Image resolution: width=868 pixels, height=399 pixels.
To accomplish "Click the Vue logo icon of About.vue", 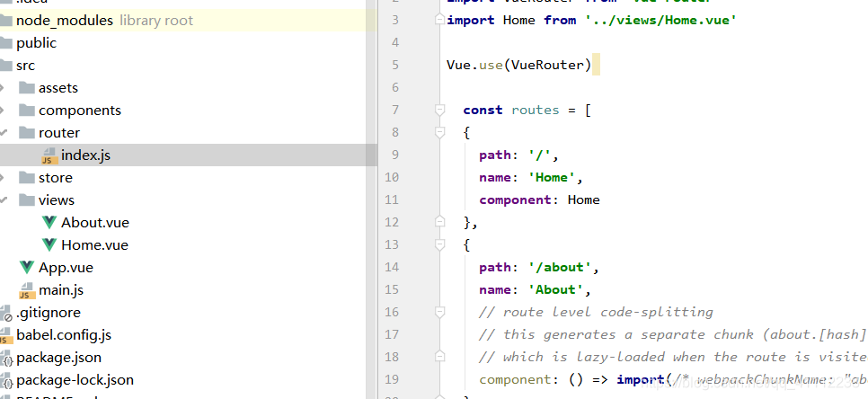I will pyautogui.click(x=49, y=222).
